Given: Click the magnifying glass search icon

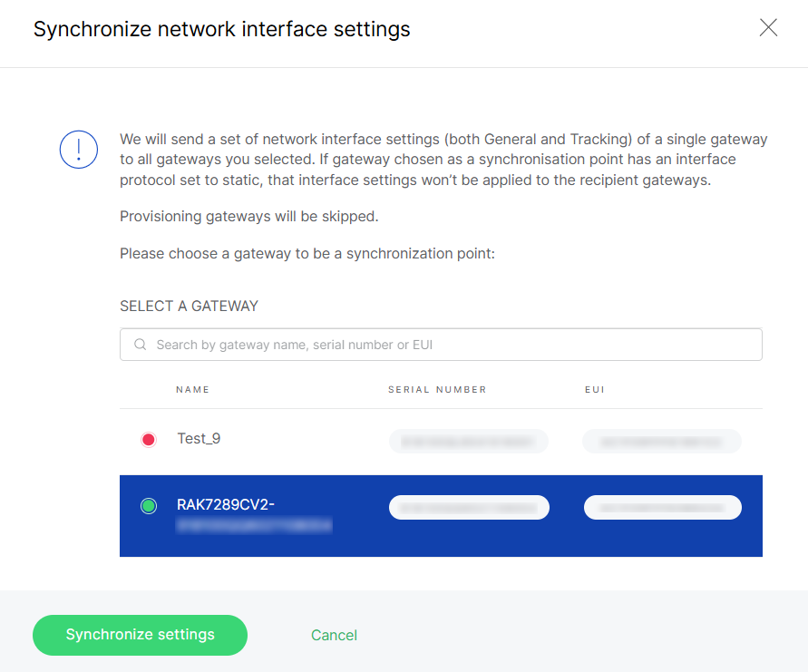Looking at the screenshot, I should pyautogui.click(x=140, y=345).
